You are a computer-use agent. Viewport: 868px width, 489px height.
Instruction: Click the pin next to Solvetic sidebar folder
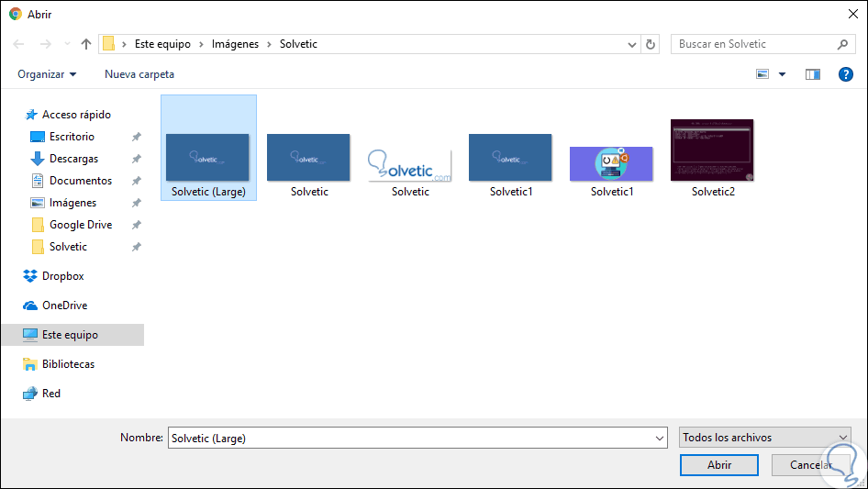coord(136,247)
